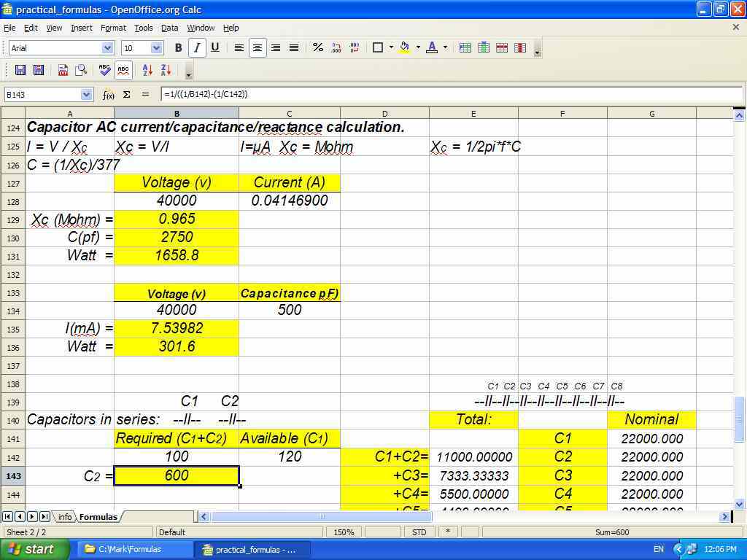Run the spellcheck ABC icon

tap(104, 70)
